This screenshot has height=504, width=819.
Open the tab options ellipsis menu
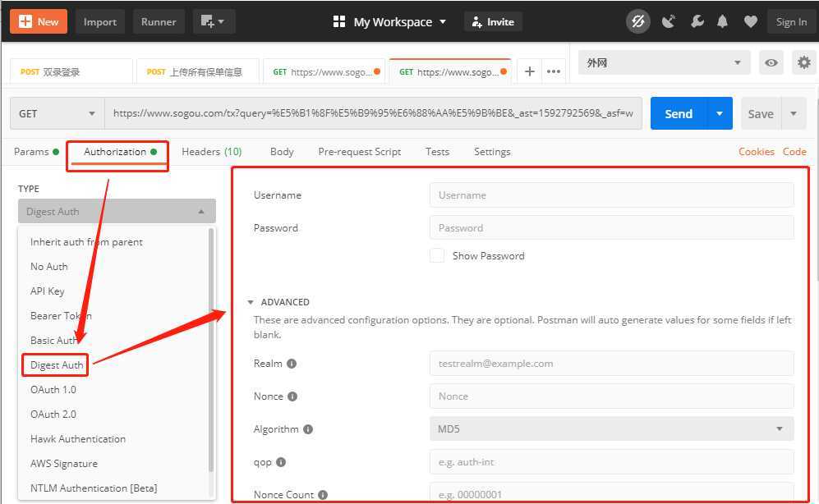[x=553, y=71]
